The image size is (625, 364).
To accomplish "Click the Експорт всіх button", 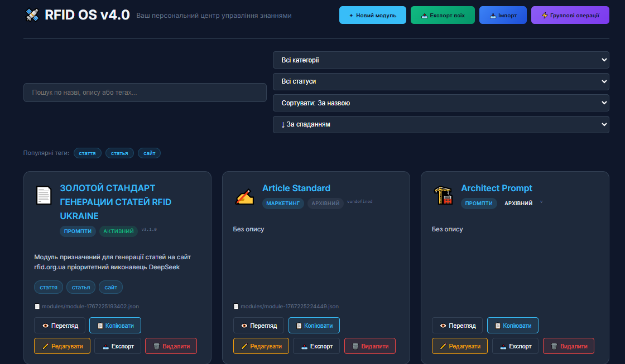I will point(443,15).
